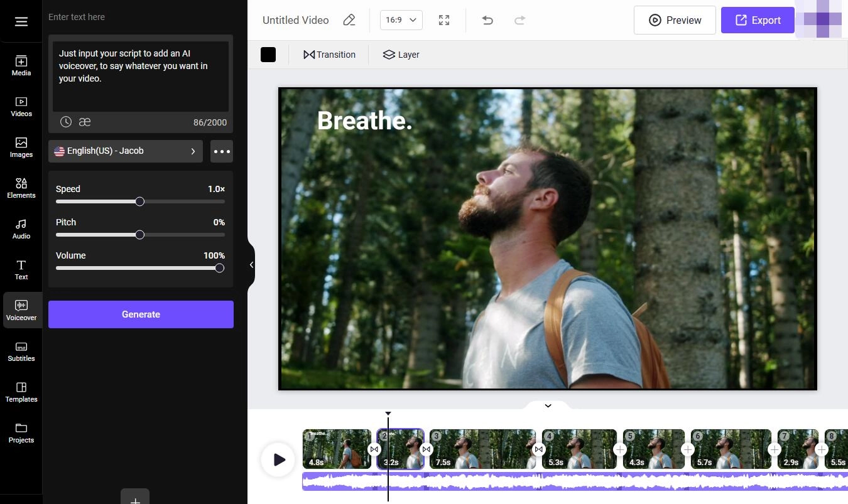
Task: Open more voice options (three dots)
Action: click(x=222, y=151)
